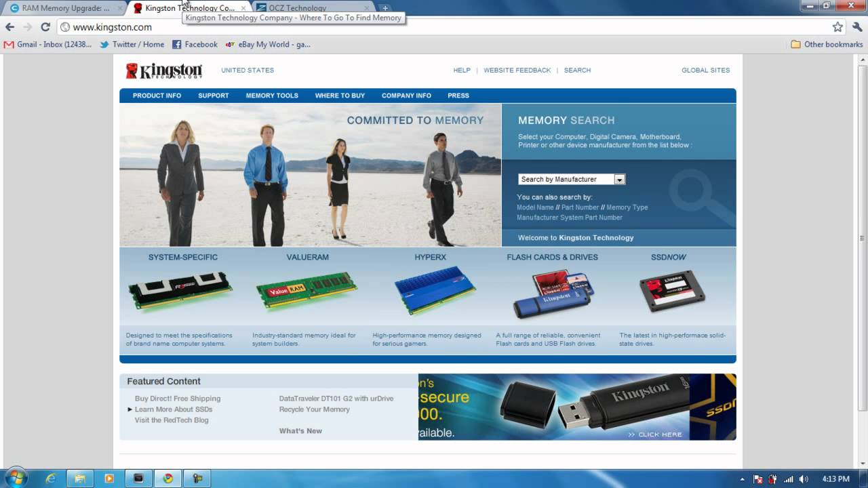The width and height of the screenshot is (868, 488).
Task: Visit the RedTech Blog link
Action: click(172, 420)
